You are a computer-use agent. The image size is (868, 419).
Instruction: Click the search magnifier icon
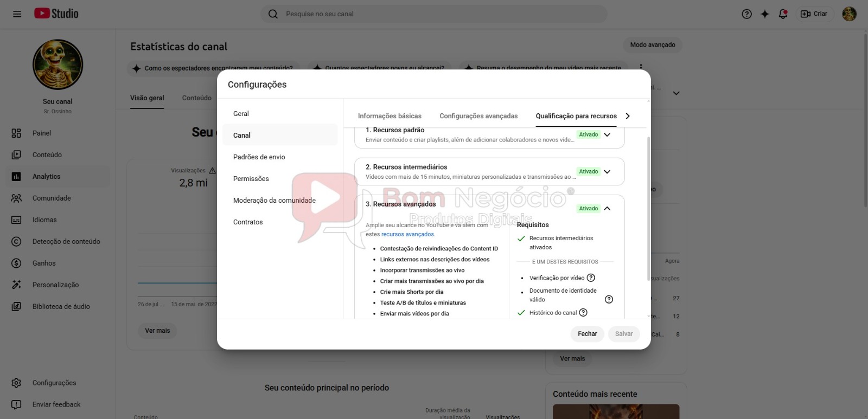tap(273, 14)
